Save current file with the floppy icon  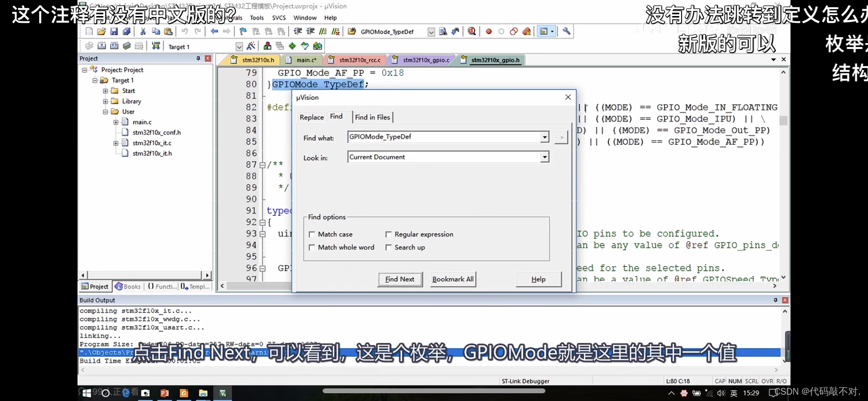[x=114, y=31]
